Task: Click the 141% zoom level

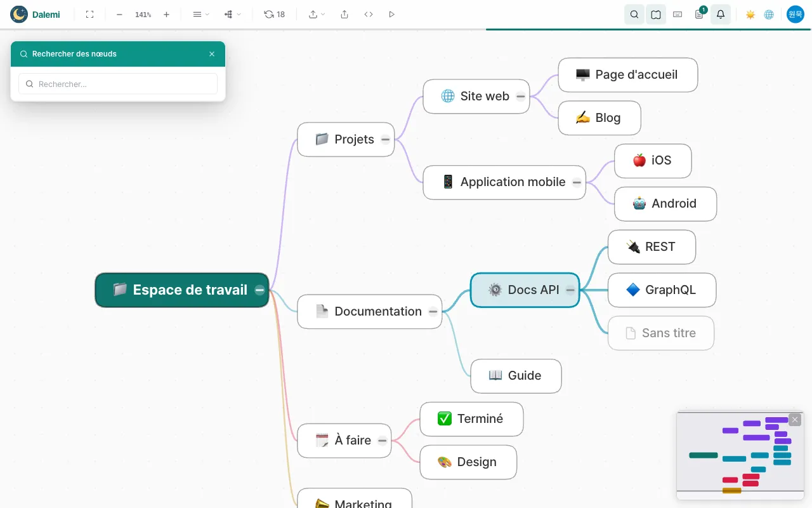Action: tap(143, 15)
